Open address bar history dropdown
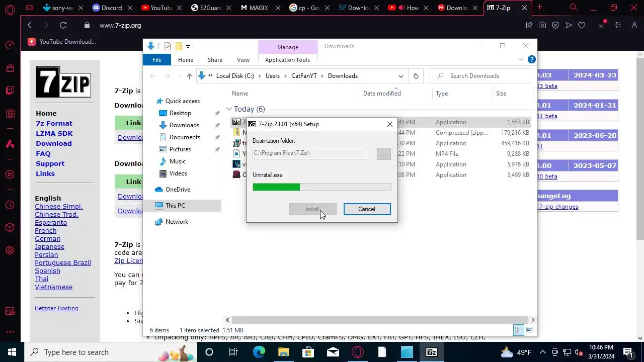644x362 pixels. (401, 76)
